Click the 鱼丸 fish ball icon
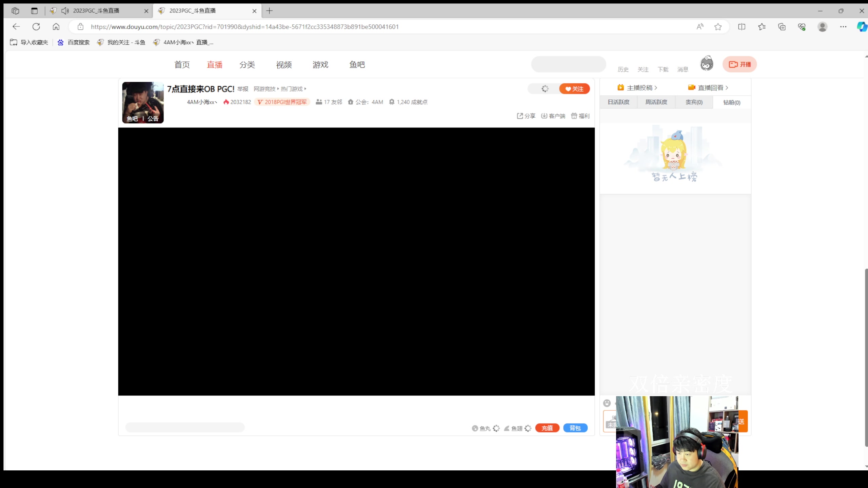 [475, 428]
